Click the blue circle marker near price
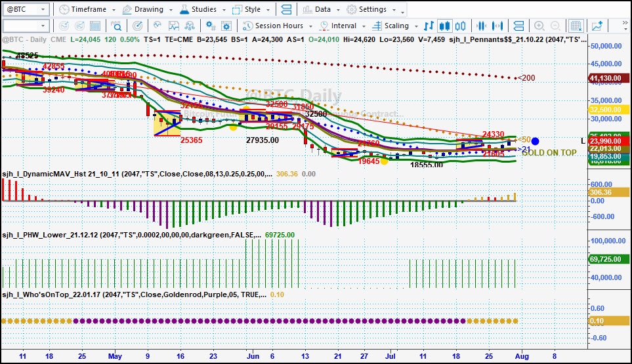Viewport: 632px width, 364px height. pos(535,141)
